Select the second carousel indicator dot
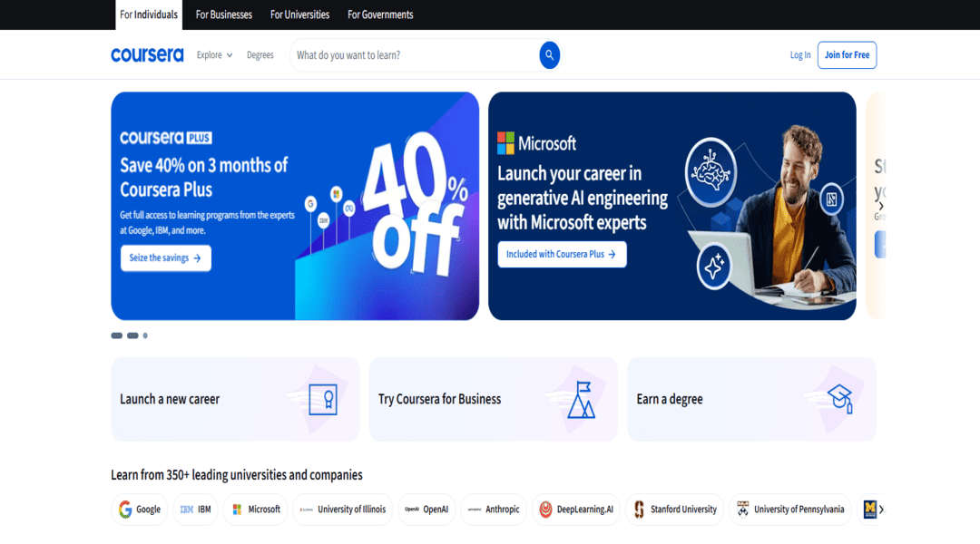Image resolution: width=980 pixels, height=544 pixels. pyautogui.click(x=132, y=335)
